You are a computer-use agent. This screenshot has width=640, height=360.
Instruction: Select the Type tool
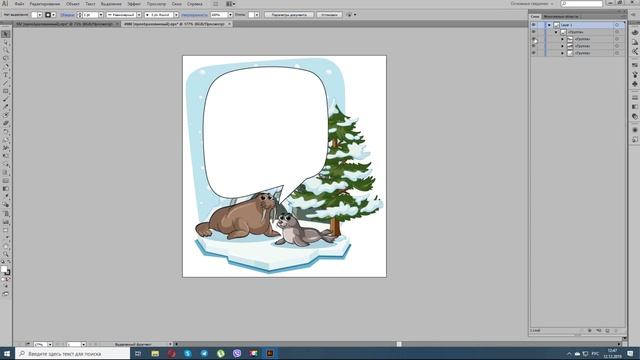click(x=5, y=75)
